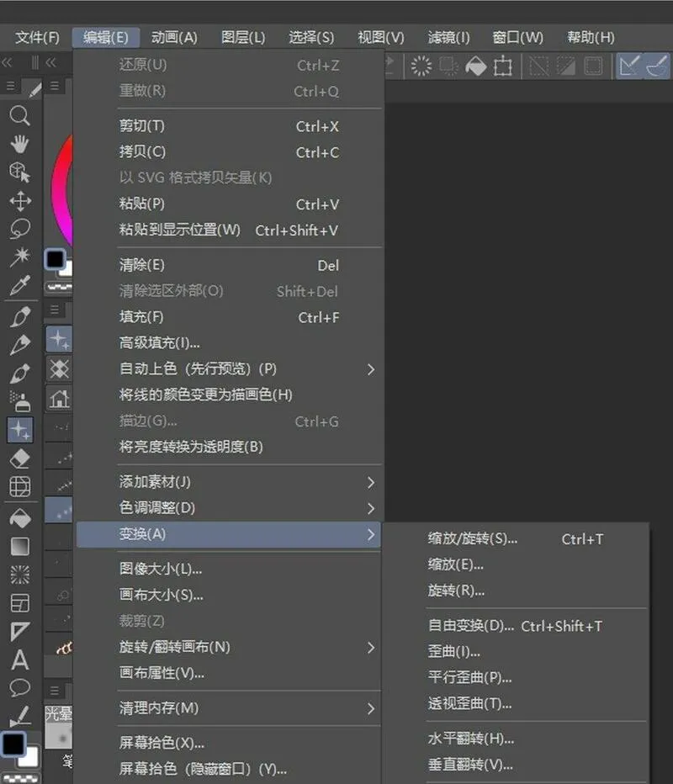Click the Fill bucket icon in top command bar
The height and width of the screenshot is (784, 673).
[x=476, y=66]
